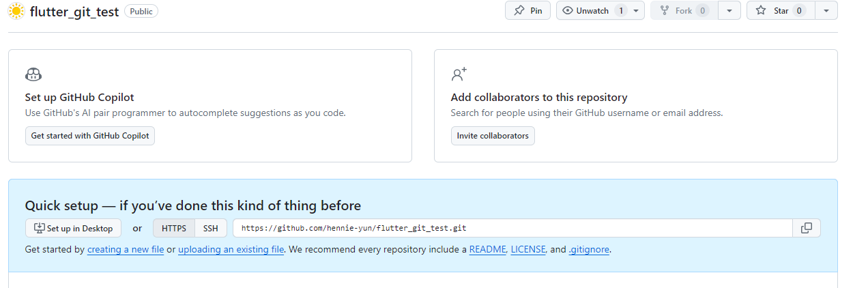The height and width of the screenshot is (288, 868).
Task: Click the add-person icon above Add collaborators
Action: click(x=459, y=74)
